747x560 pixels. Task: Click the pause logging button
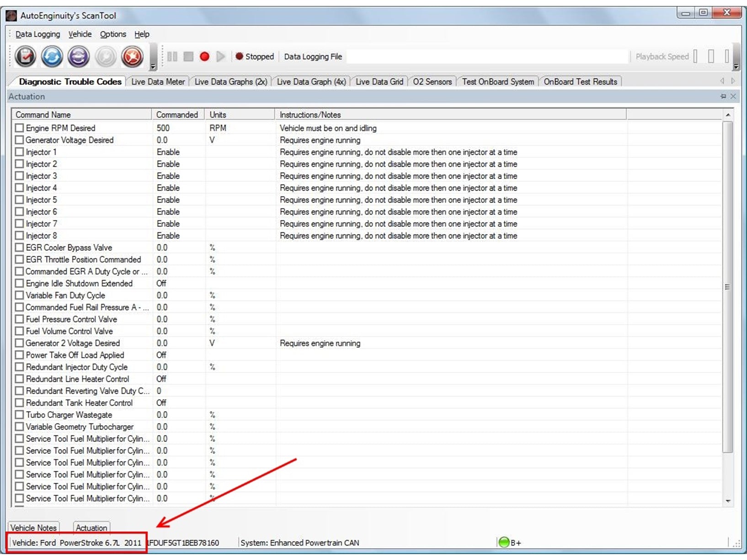pyautogui.click(x=172, y=57)
